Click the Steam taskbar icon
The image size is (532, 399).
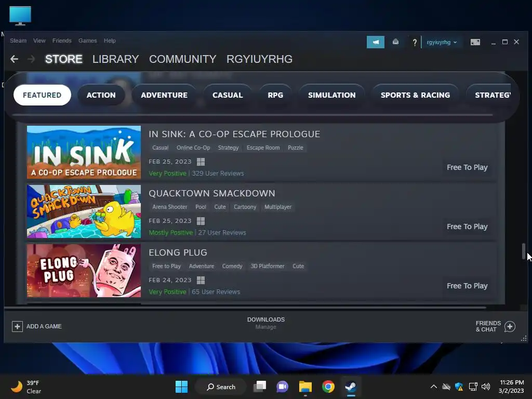pyautogui.click(x=351, y=387)
